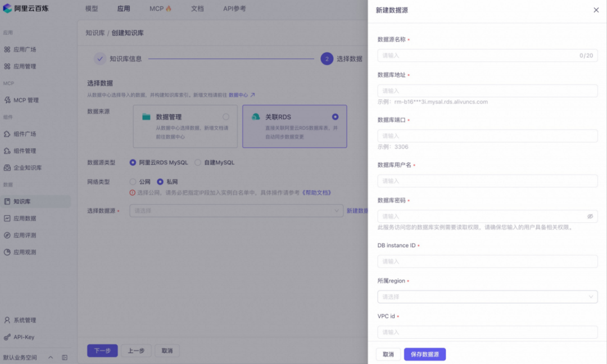Open the 《帮助文档》 link
Image resolution: width=607 pixels, height=364 pixels.
[316, 193]
